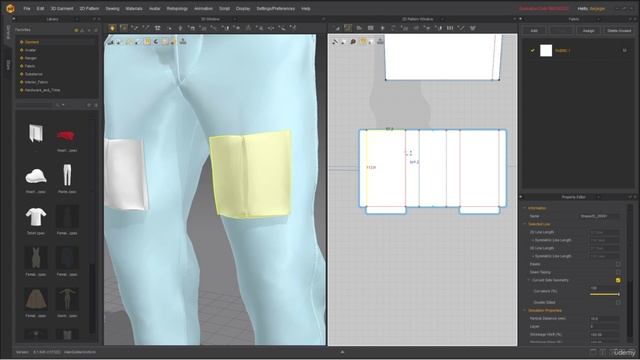Collapse the Simulation Properties section

(525, 311)
